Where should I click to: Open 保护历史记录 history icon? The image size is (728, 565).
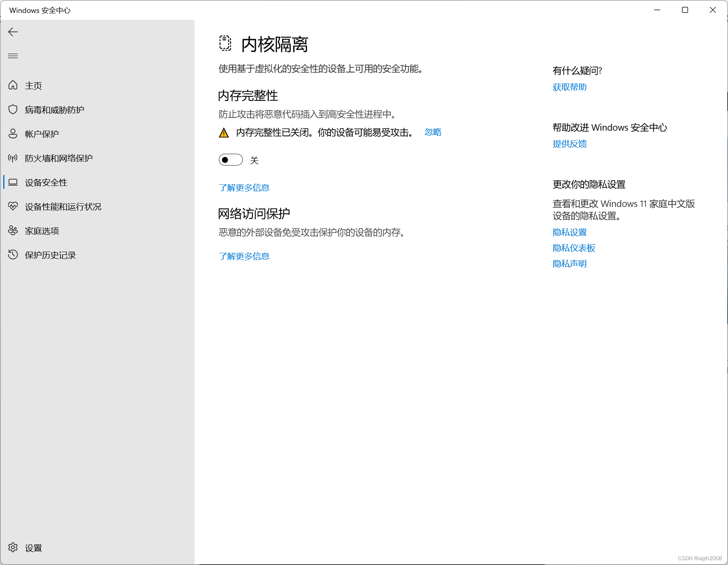(13, 254)
